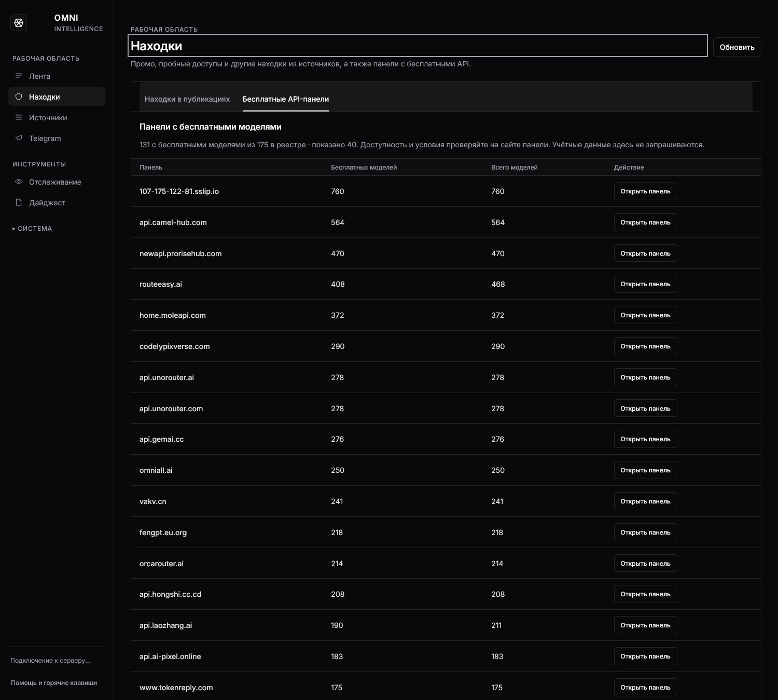778x700 pixels.
Task: Click the Панели с бесплатными моделями heading
Action: click(x=211, y=127)
